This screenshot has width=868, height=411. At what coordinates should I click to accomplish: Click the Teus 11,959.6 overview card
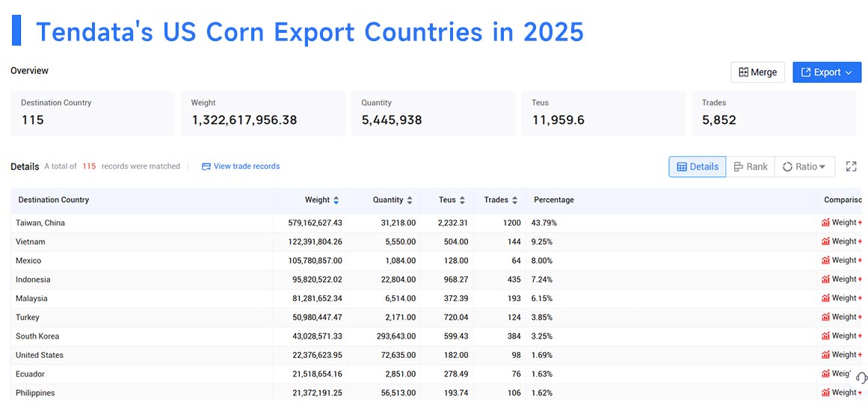click(x=603, y=114)
